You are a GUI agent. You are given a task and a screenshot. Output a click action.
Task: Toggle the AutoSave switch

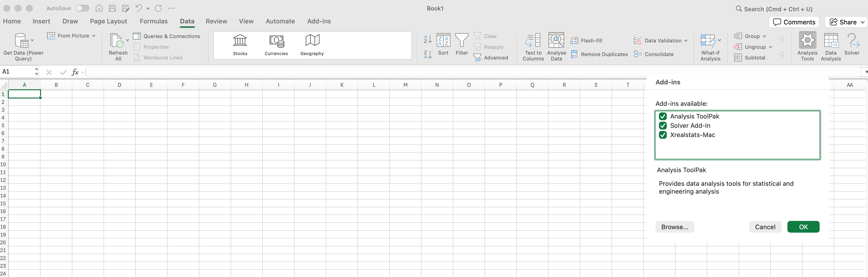click(82, 9)
